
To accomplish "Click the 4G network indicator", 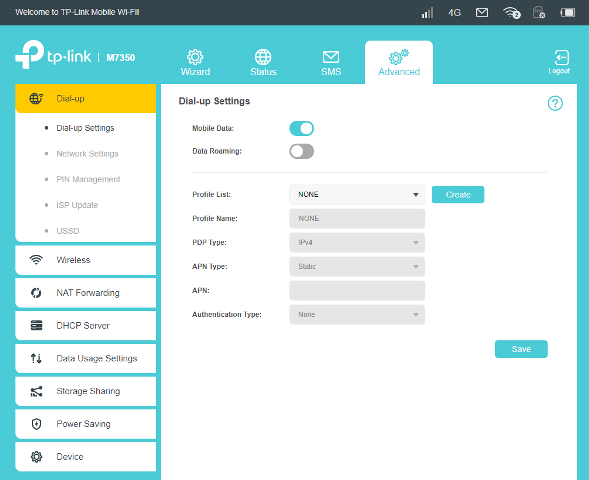I will tap(454, 13).
